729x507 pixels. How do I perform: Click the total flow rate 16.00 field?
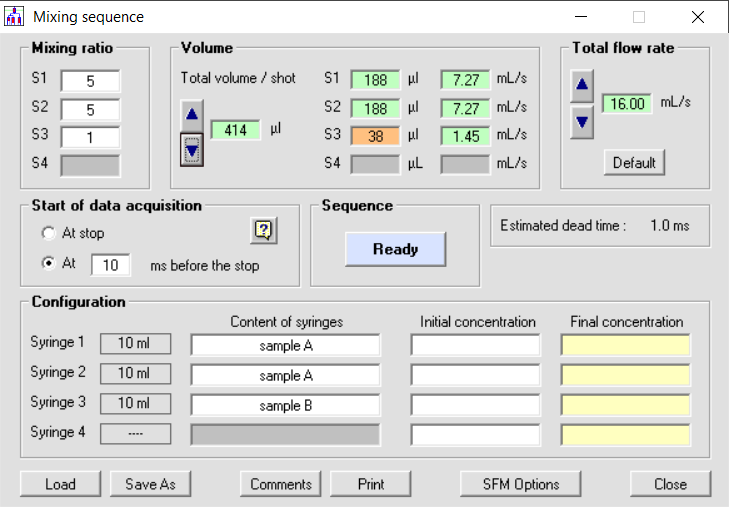[x=627, y=103]
